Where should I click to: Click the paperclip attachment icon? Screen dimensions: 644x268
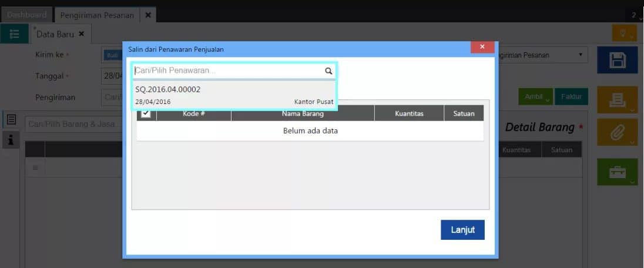coord(617,132)
